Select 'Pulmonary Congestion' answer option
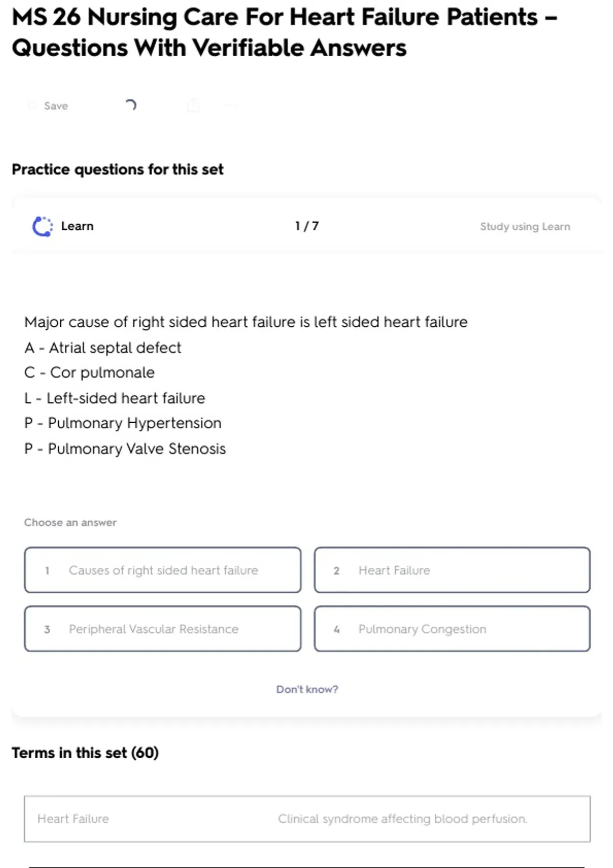613x868 pixels. (452, 629)
